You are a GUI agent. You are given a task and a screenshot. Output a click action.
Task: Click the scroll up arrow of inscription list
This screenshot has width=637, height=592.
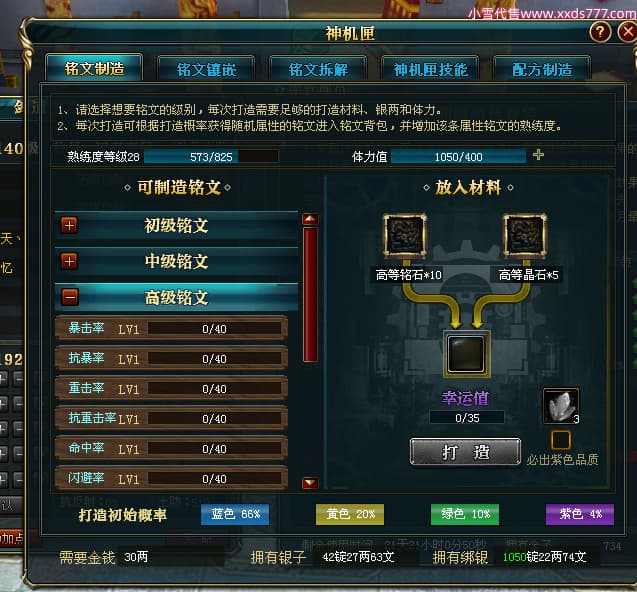(x=310, y=219)
